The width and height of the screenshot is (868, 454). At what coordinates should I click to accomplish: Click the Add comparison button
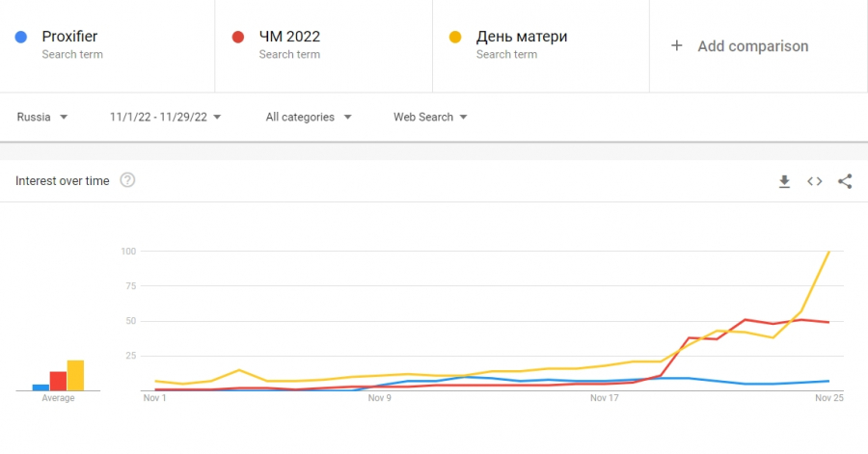[752, 46]
